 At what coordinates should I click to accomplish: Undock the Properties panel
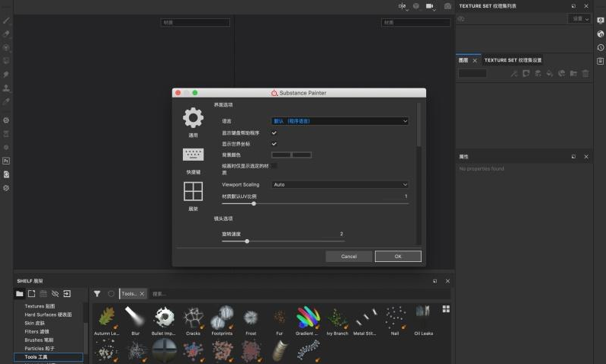click(x=573, y=156)
